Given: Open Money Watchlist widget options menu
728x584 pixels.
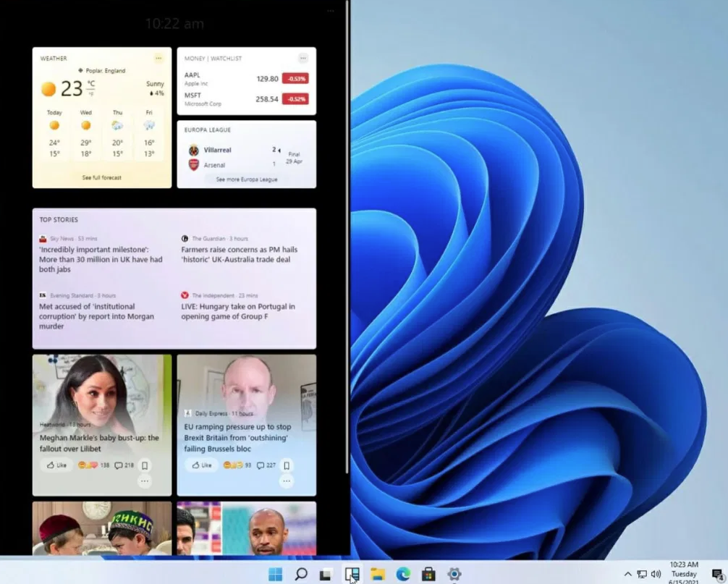Looking at the screenshot, I should tap(303, 58).
